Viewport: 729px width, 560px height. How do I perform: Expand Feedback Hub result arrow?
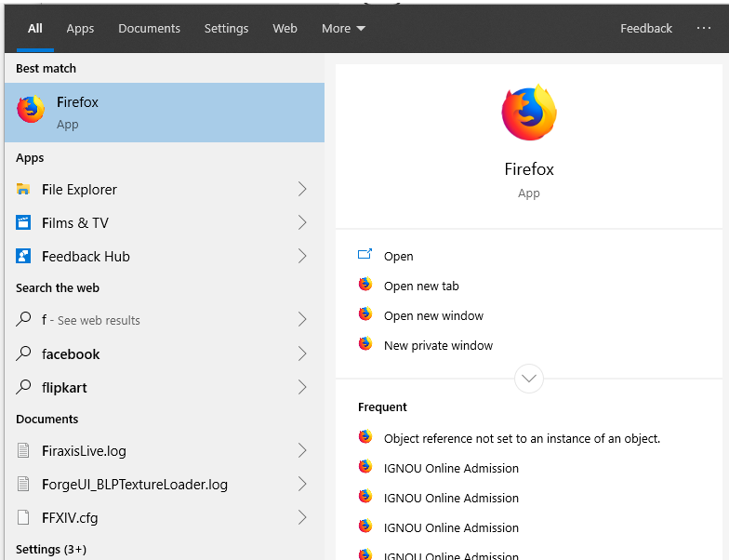click(x=302, y=256)
